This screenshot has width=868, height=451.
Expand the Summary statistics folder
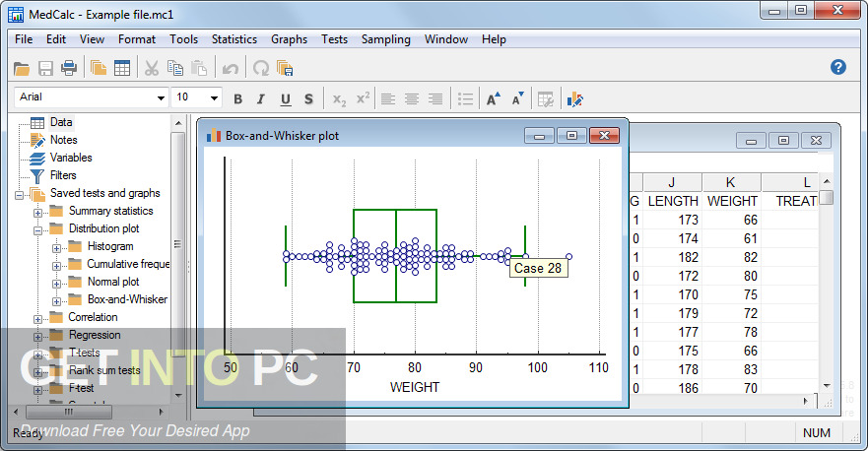coord(37,213)
